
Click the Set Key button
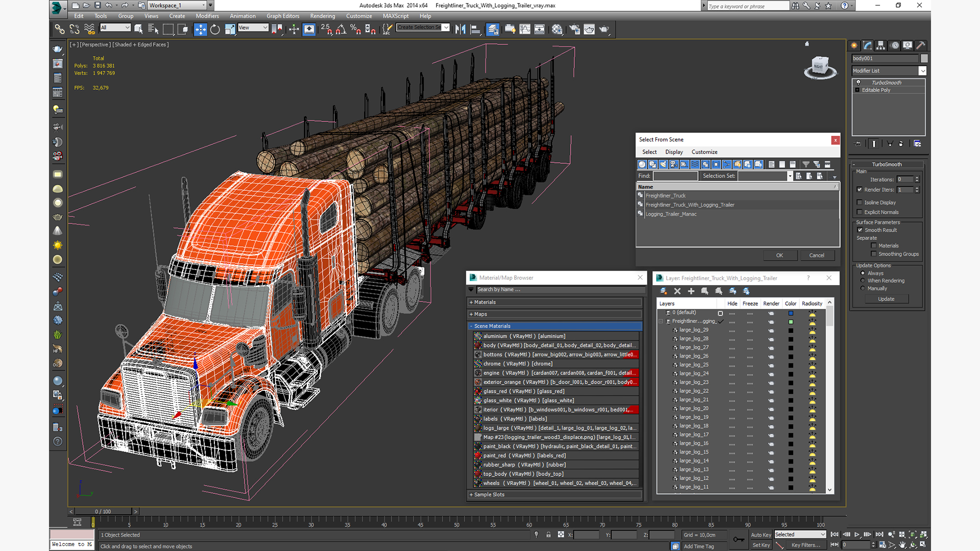(761, 545)
